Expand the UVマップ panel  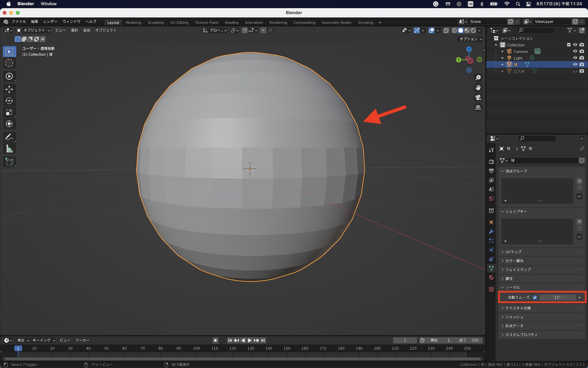513,252
